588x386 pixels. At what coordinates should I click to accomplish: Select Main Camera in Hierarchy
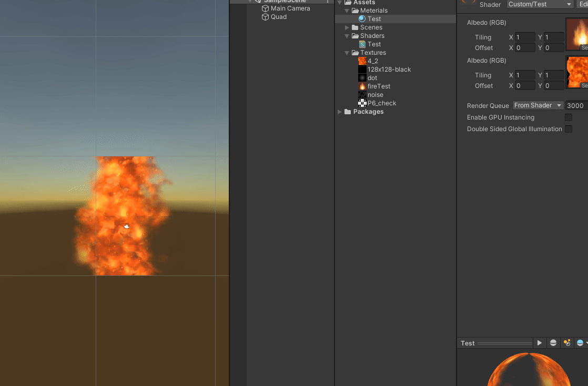[x=290, y=8]
